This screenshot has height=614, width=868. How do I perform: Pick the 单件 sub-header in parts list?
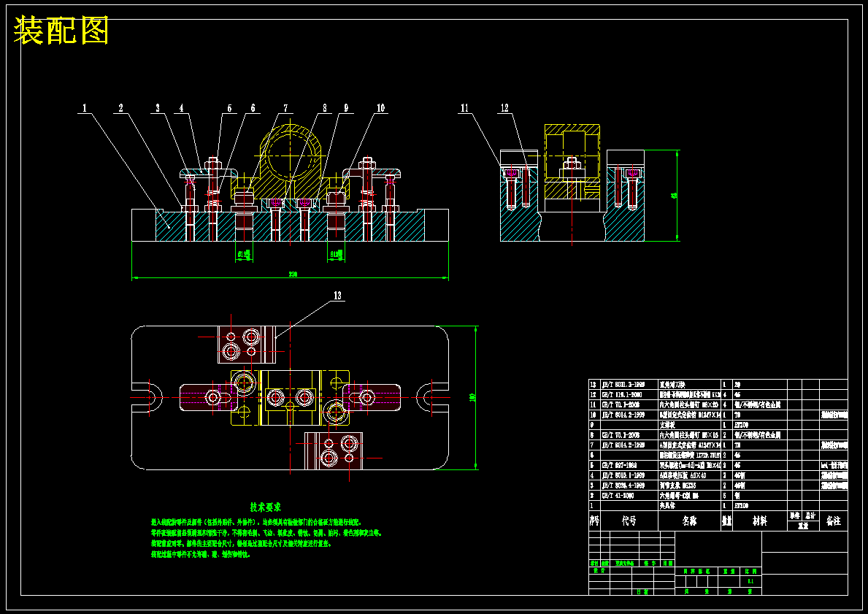[795, 516]
